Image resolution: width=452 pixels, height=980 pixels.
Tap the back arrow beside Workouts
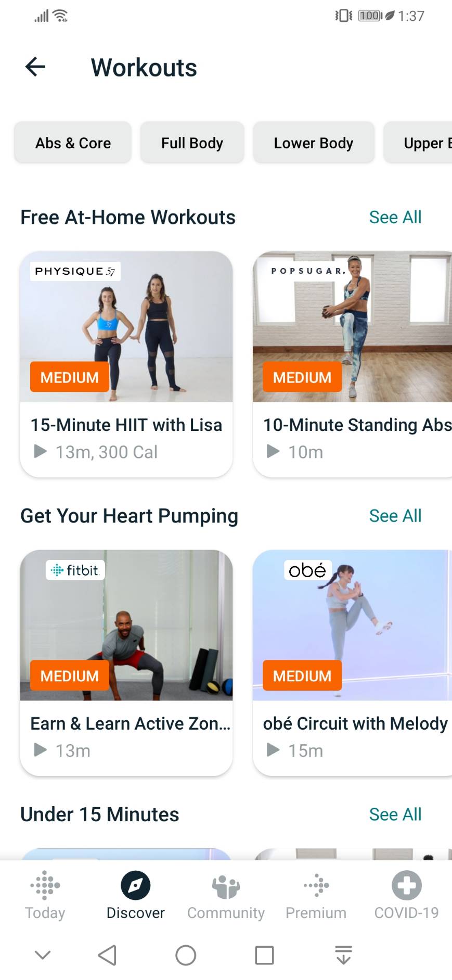(35, 67)
